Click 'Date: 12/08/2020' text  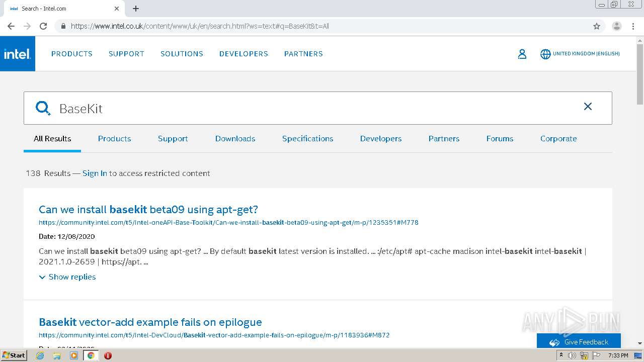coord(67,236)
